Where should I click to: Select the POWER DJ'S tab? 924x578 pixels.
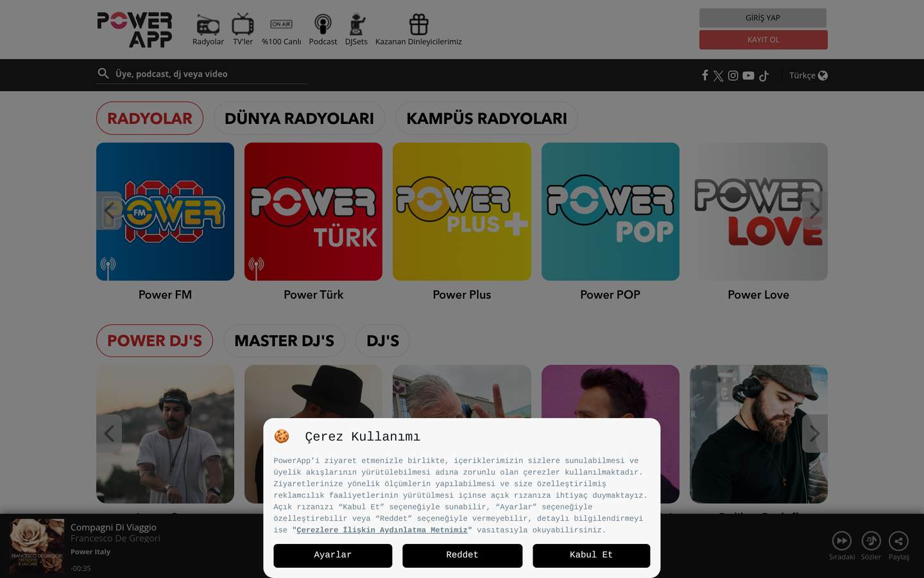[x=155, y=340]
